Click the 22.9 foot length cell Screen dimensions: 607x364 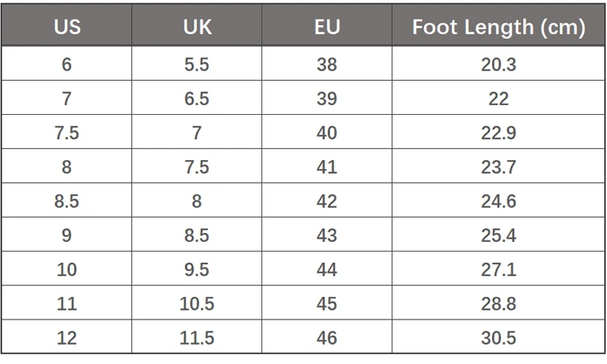tap(499, 133)
